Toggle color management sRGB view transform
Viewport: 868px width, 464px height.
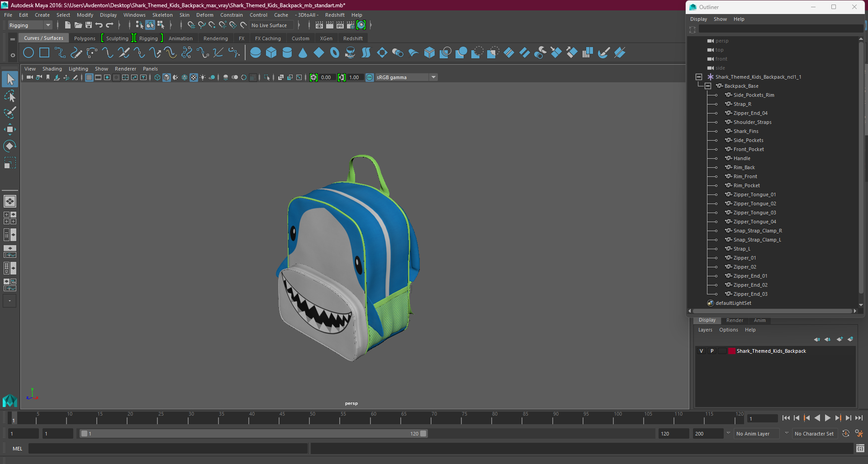coord(370,77)
